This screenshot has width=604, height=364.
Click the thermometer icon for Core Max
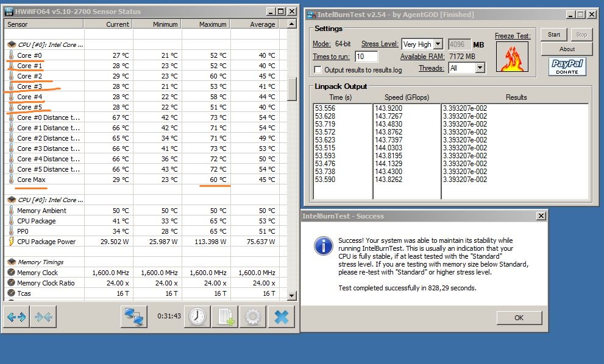[11, 180]
